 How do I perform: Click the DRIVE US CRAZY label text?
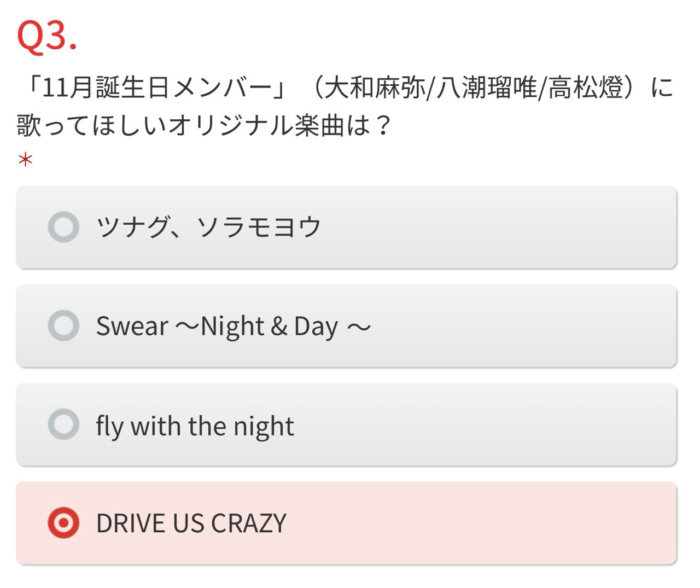click(191, 523)
